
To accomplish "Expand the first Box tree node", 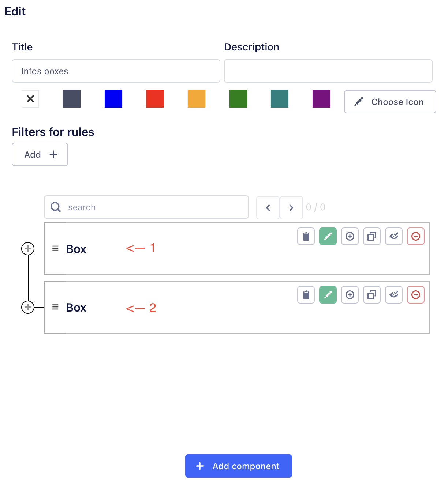I will point(28,249).
